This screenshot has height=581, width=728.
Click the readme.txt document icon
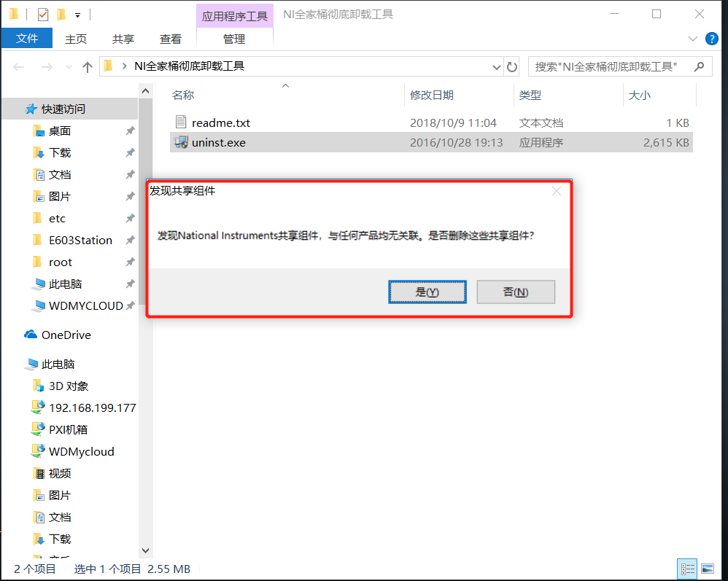181,122
